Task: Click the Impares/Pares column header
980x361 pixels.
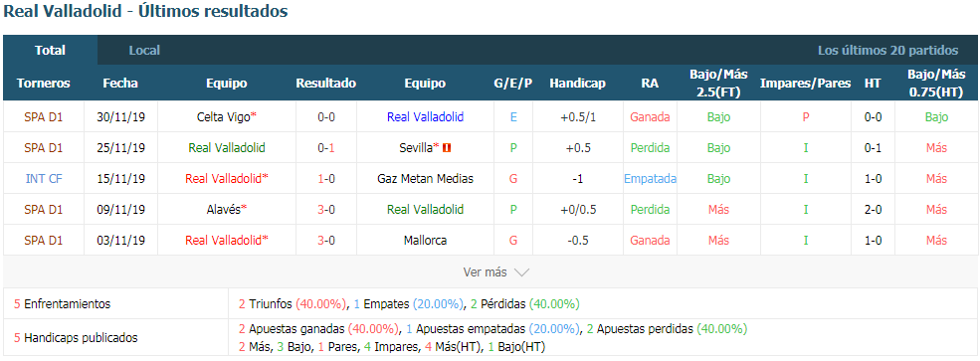Action: (805, 84)
